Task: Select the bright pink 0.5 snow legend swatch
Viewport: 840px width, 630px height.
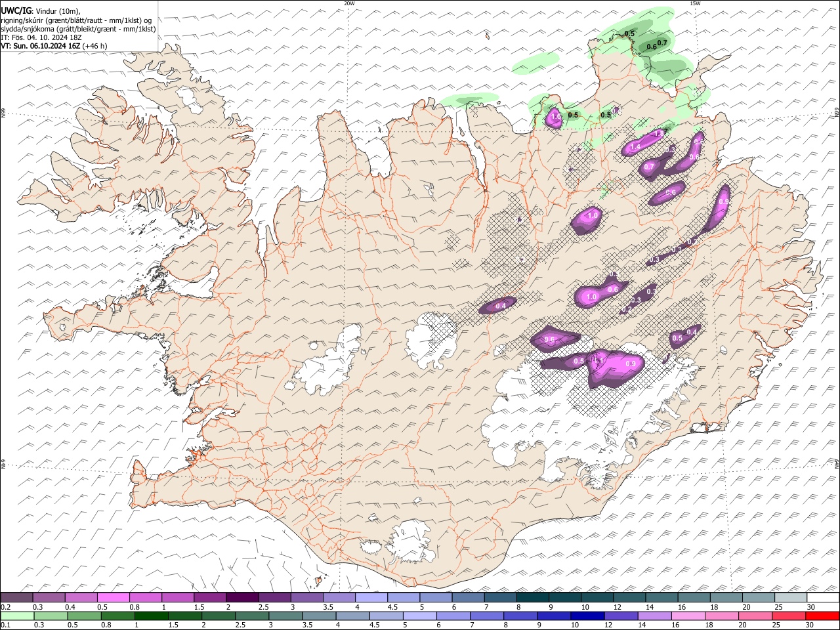Action: tap(114, 598)
